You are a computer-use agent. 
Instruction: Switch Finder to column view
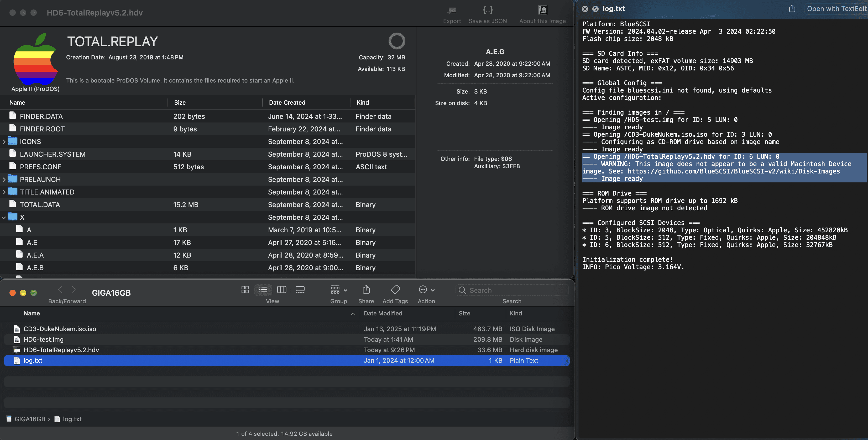tap(281, 289)
